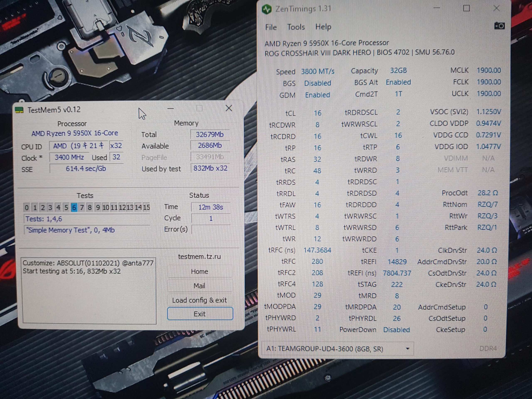Click the RttNom value RZQ/7
532x399 pixels.
point(487,204)
